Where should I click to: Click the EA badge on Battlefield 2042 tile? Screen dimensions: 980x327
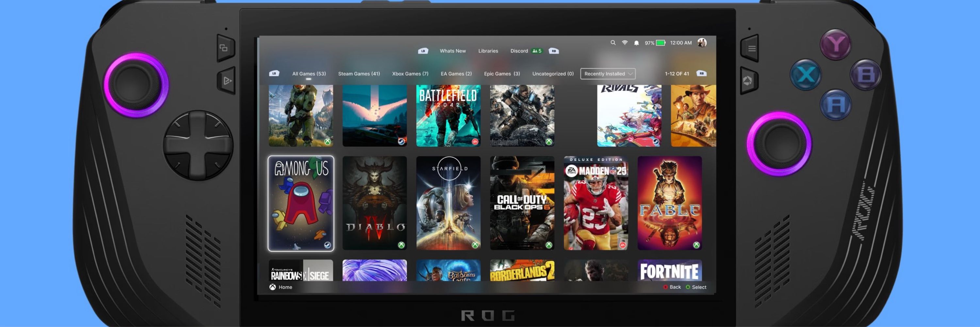(475, 142)
